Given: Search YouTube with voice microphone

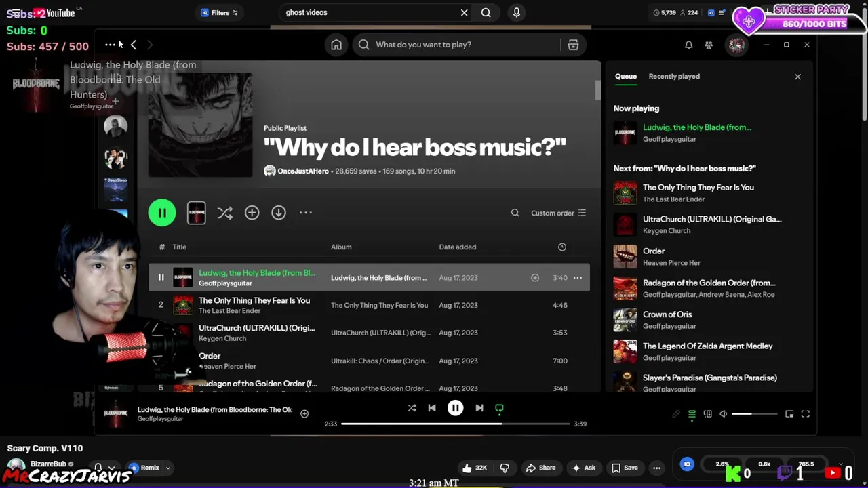Looking at the screenshot, I should coord(517,12).
